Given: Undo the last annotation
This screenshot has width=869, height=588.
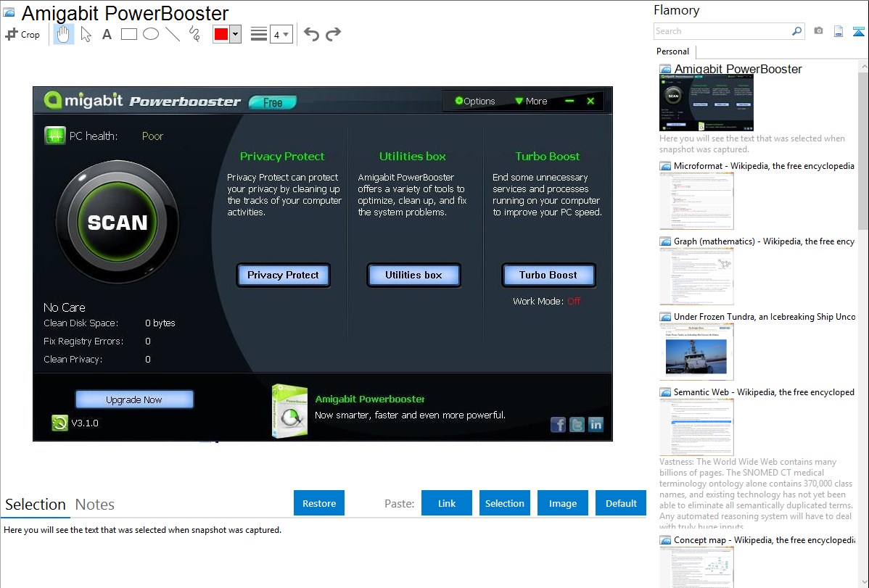Looking at the screenshot, I should (311, 34).
